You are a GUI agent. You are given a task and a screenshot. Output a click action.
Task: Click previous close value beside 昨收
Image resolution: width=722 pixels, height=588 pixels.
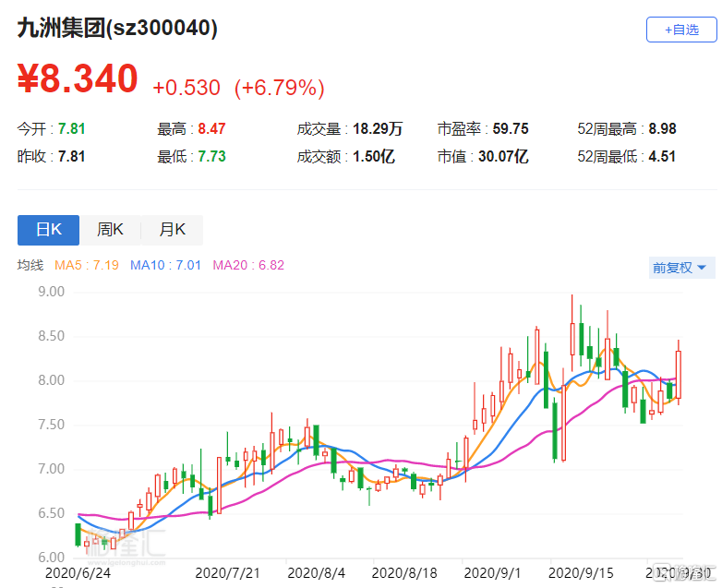71,157
